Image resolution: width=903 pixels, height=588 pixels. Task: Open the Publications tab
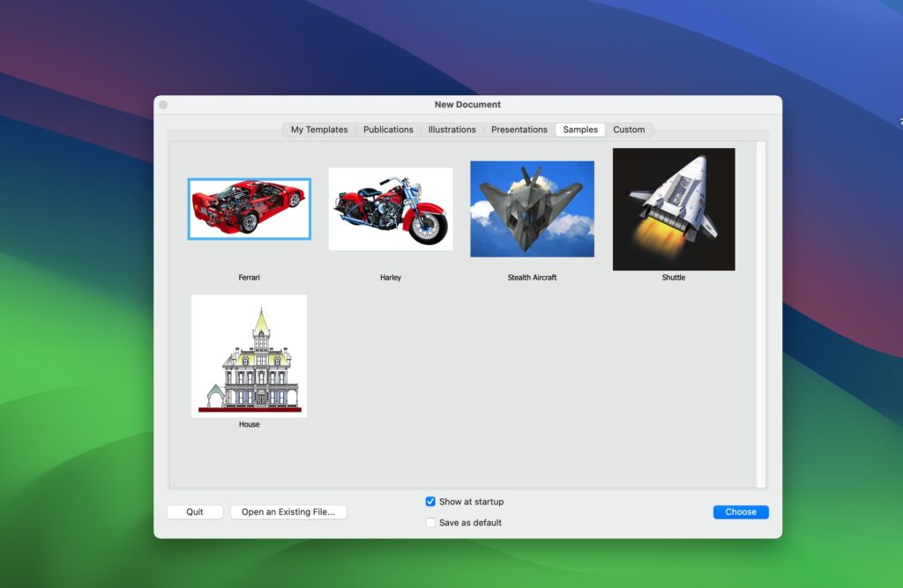(x=388, y=130)
